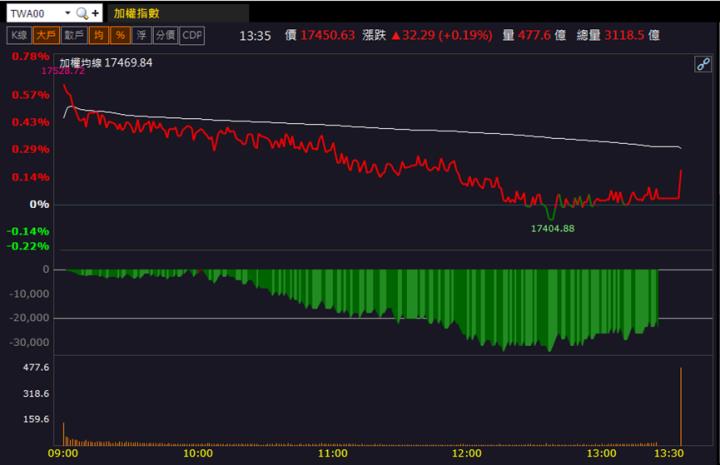Click the plus icon next to search
The height and width of the screenshot is (465, 720).
click(95, 13)
